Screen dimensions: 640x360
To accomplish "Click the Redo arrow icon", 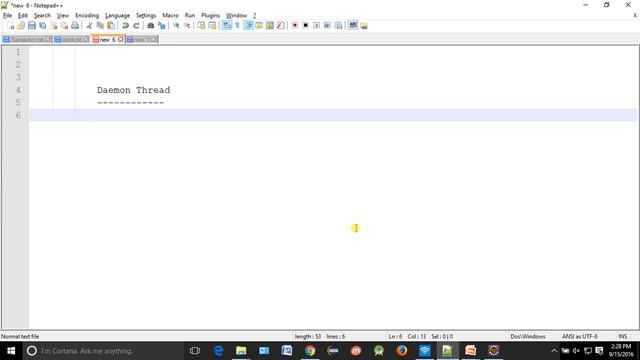I will (x=136, y=26).
